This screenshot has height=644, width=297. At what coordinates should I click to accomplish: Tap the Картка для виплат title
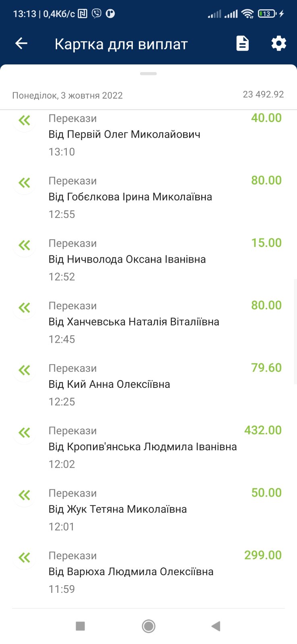(x=121, y=44)
